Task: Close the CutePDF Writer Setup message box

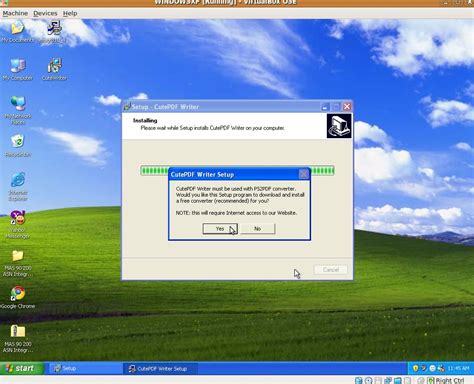Action: tap(304, 174)
